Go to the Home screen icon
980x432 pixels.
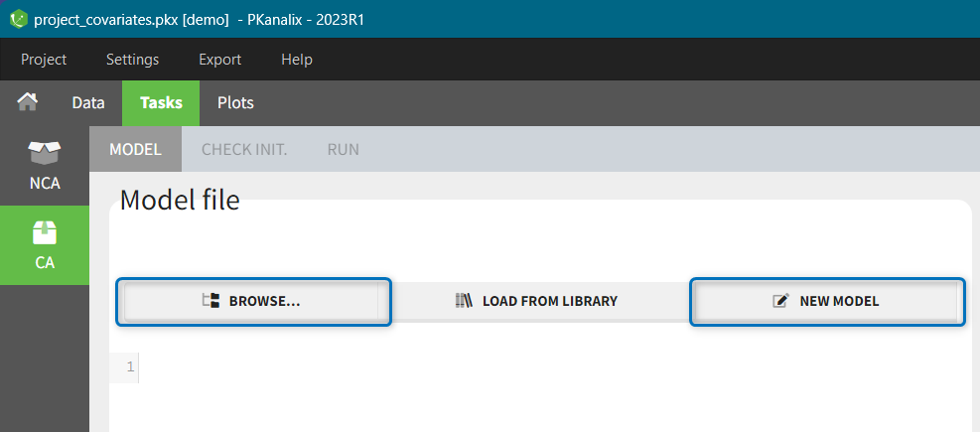pos(28,102)
